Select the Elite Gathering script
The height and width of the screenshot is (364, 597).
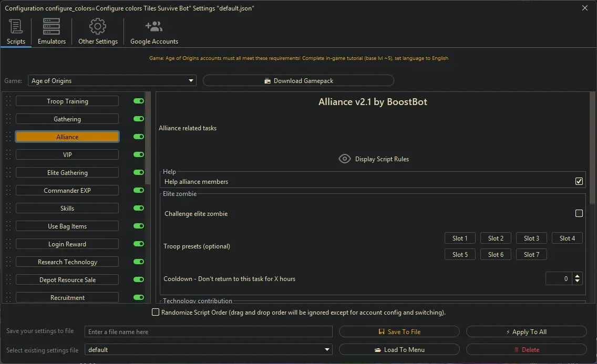[67, 173]
